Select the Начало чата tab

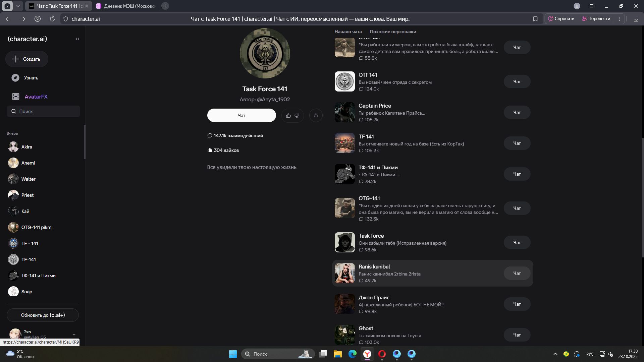tap(348, 32)
